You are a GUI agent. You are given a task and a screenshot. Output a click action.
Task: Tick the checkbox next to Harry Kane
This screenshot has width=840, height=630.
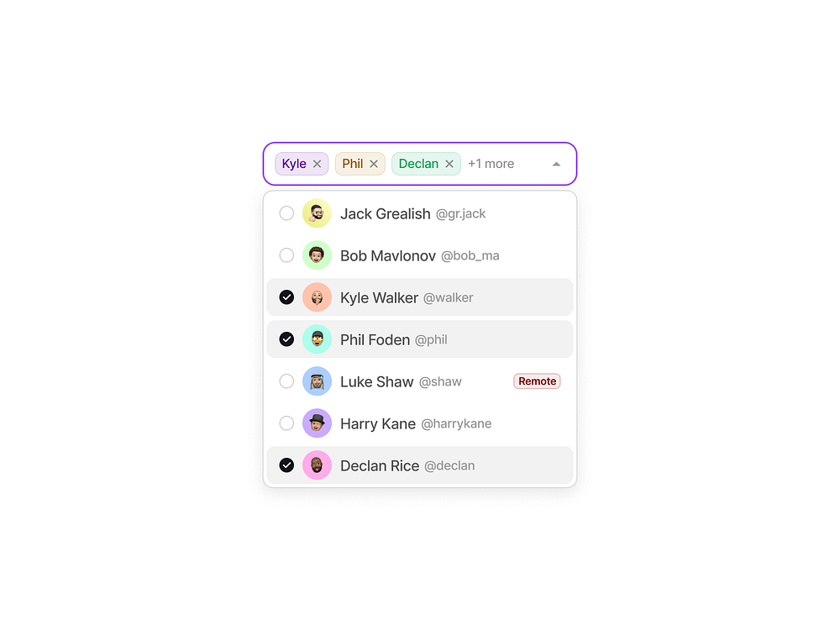[x=286, y=423]
